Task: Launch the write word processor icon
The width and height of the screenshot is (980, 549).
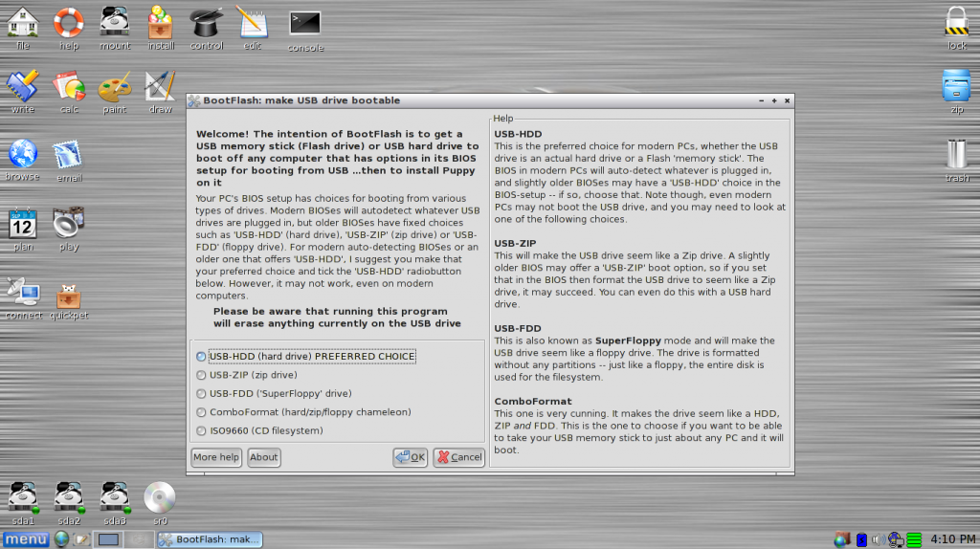Action: pos(23,86)
